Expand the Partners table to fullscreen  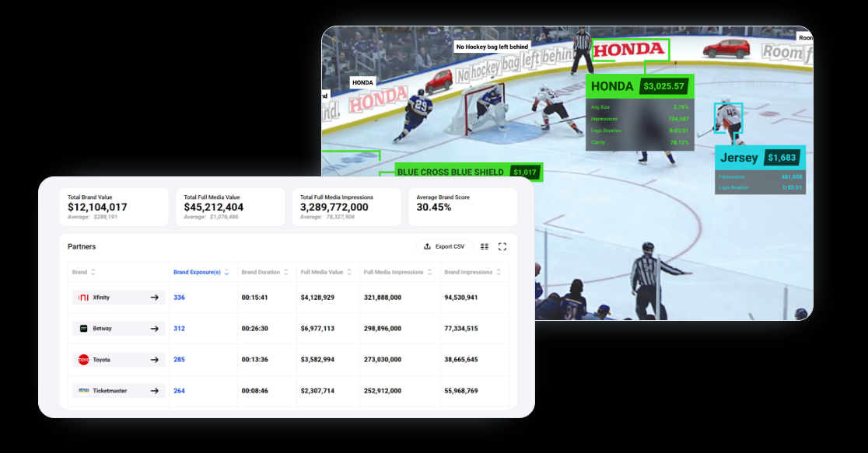pos(502,246)
